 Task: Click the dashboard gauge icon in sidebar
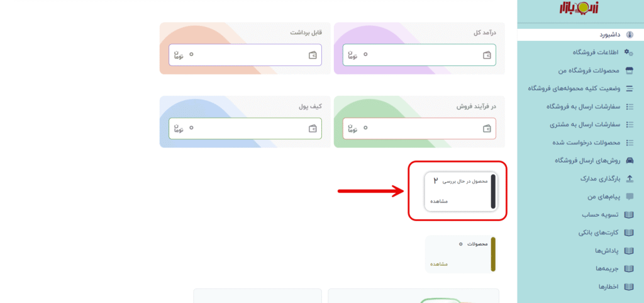[630, 34]
